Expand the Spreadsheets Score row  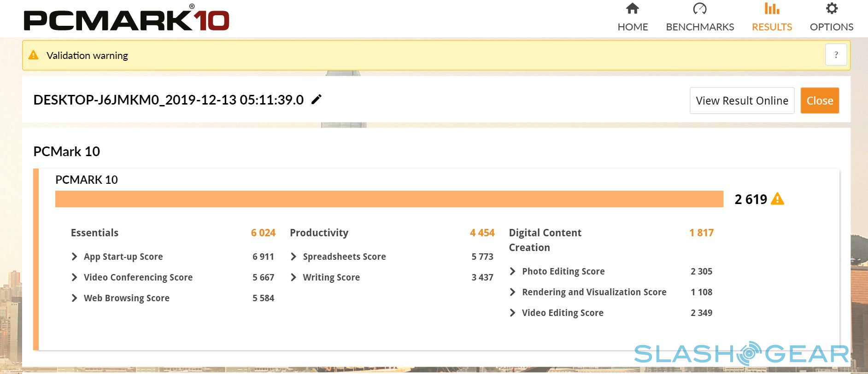[293, 257]
